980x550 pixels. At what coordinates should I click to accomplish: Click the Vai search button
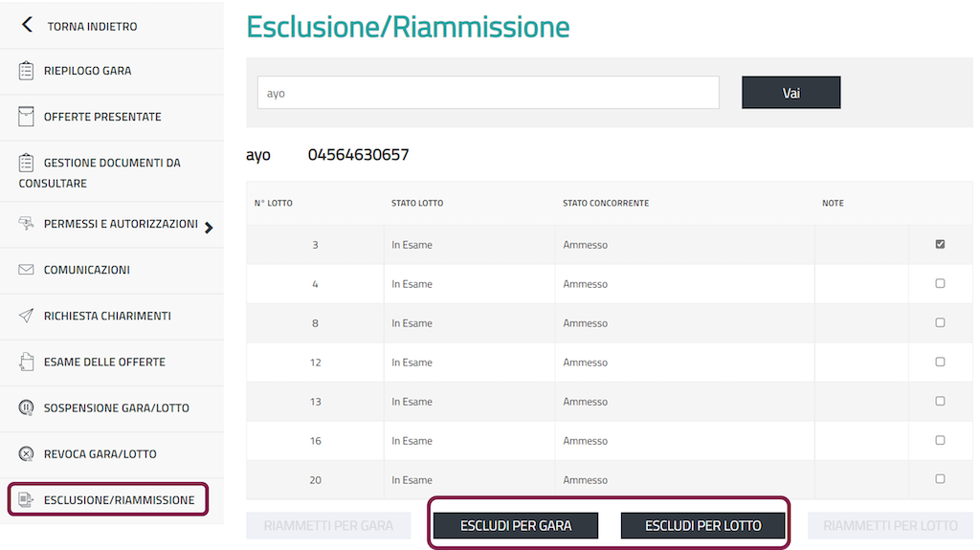pos(791,93)
